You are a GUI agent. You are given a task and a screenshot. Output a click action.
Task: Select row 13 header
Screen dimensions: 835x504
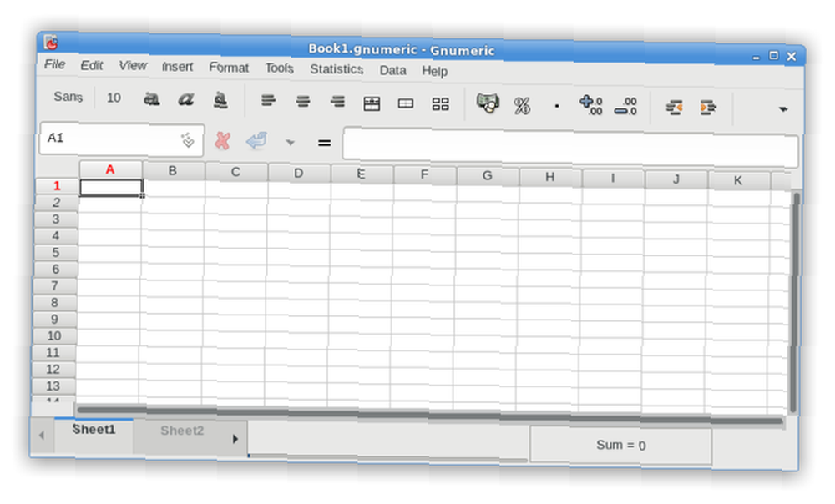[53, 386]
